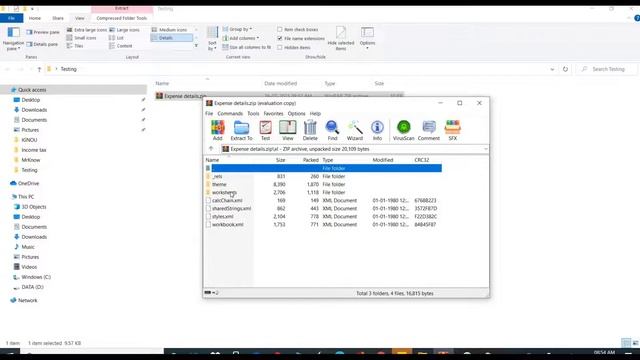Click the Extract To toolbar icon
Image resolution: width=640 pixels, height=360 pixels.
point(241,131)
